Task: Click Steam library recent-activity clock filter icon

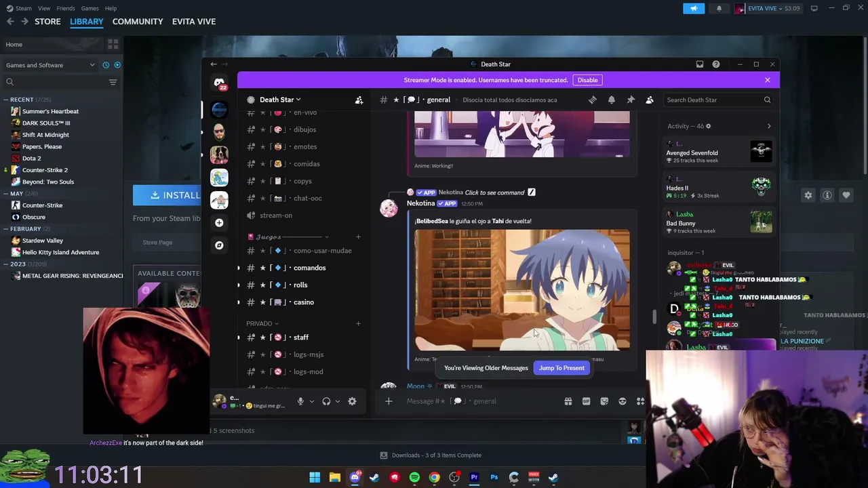Action: tap(106, 65)
